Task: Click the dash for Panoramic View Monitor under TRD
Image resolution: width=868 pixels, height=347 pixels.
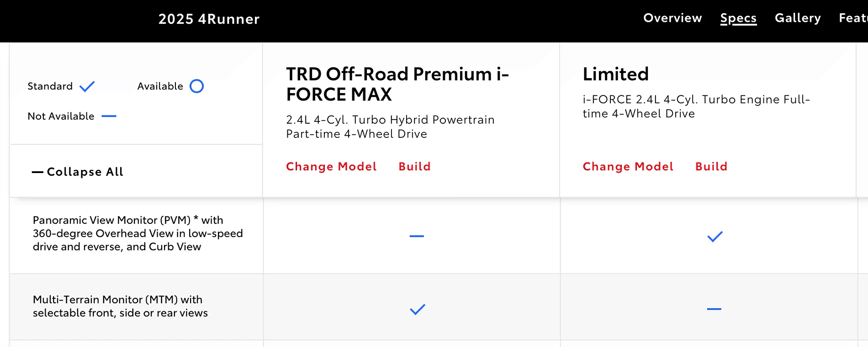Action: (416, 236)
